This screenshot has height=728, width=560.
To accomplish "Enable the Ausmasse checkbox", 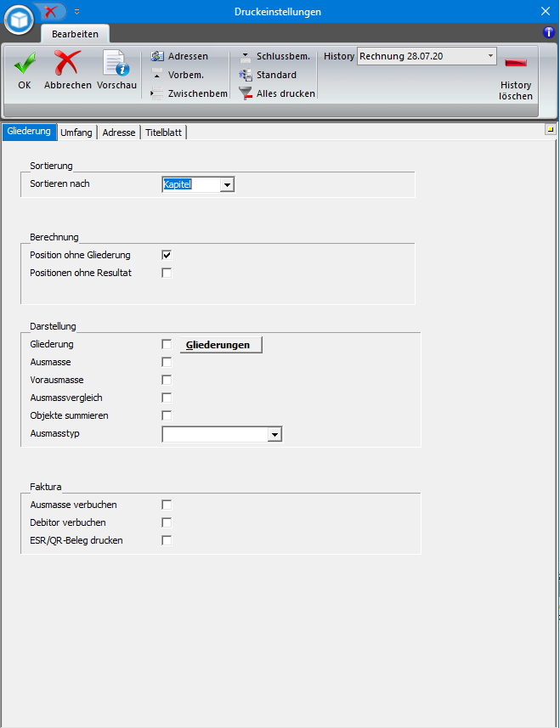I will click(167, 362).
